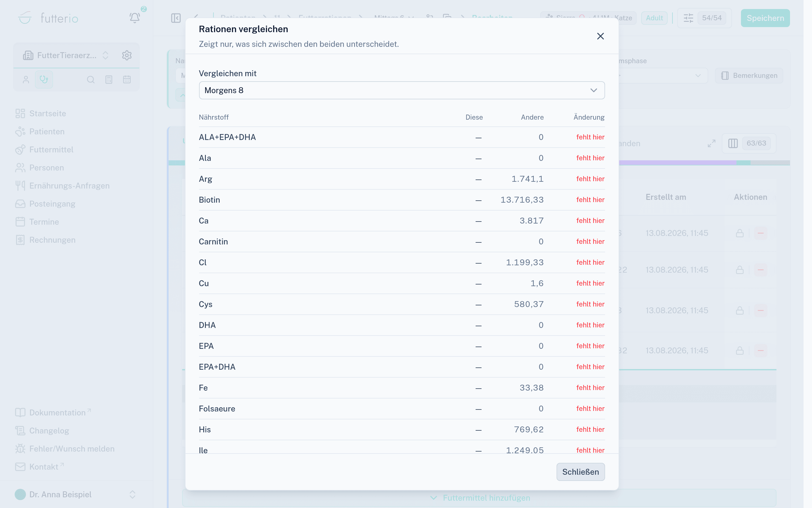
Task: Open the Vergleichen mit dropdown showing Morgens 8
Action: click(402, 90)
